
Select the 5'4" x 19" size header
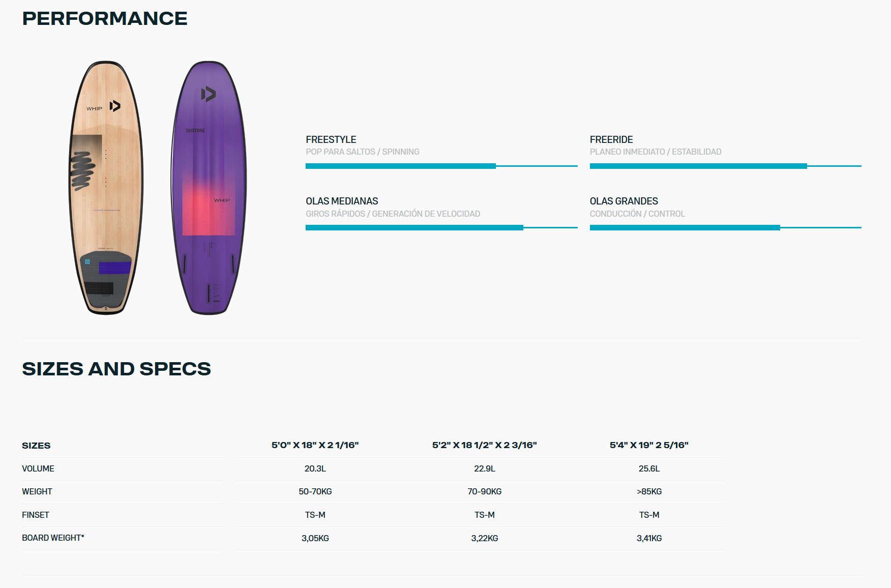click(x=649, y=445)
